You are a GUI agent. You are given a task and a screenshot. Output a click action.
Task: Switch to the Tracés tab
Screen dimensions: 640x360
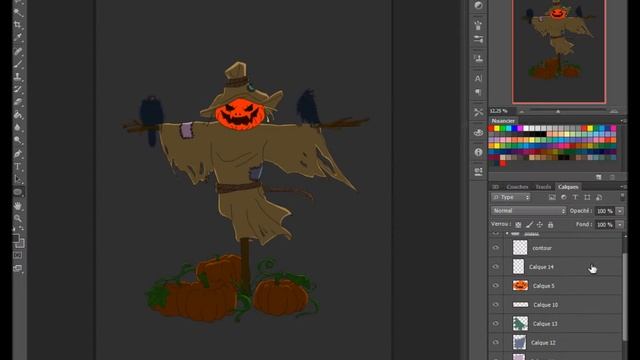(x=543, y=187)
